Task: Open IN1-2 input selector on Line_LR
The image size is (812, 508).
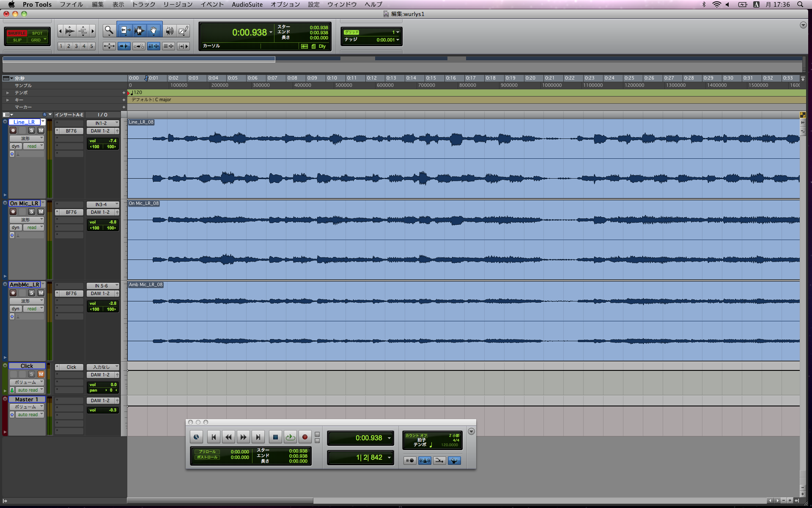Action: tap(103, 123)
